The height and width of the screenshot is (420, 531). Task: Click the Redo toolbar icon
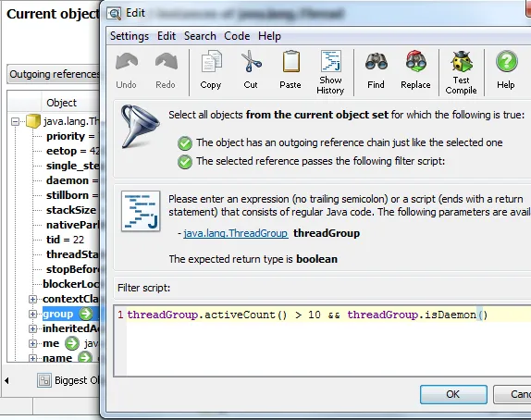point(166,62)
